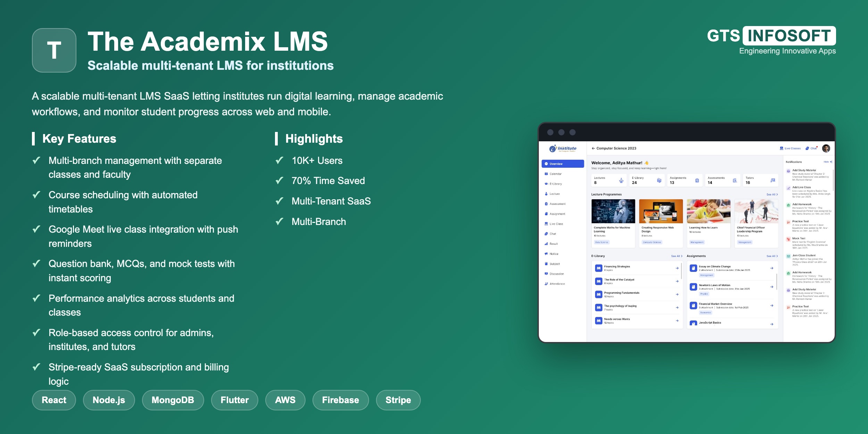The height and width of the screenshot is (434, 868).
Task: Click the Add Live Class notification icon
Action: tap(788, 188)
